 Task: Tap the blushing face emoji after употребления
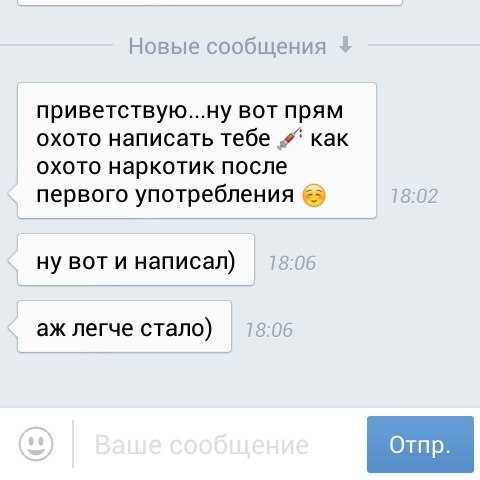(x=314, y=195)
